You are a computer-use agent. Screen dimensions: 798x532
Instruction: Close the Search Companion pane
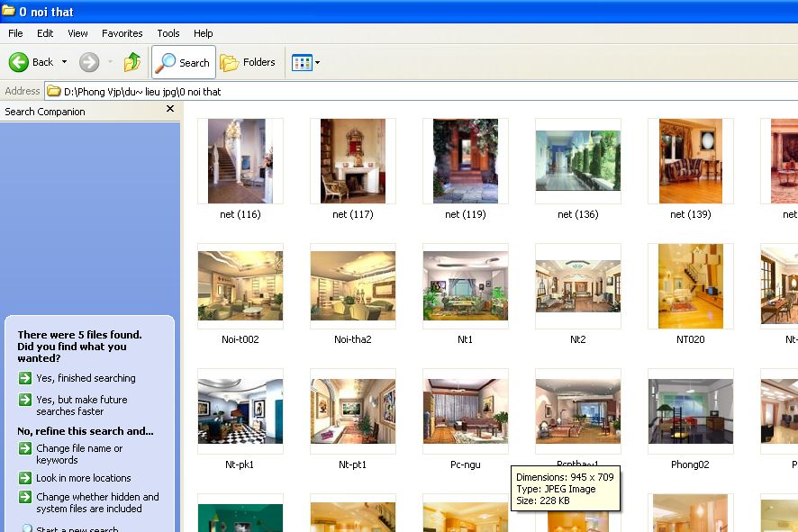[x=170, y=109]
